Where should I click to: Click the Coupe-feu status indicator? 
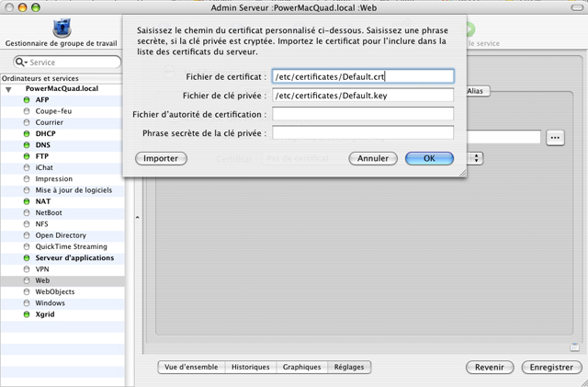(27, 111)
